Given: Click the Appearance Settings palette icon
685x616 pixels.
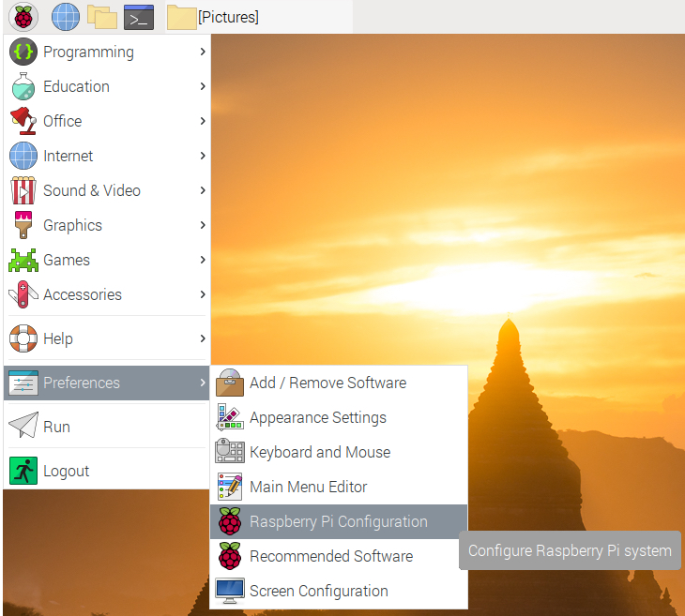Looking at the screenshot, I should [230, 417].
